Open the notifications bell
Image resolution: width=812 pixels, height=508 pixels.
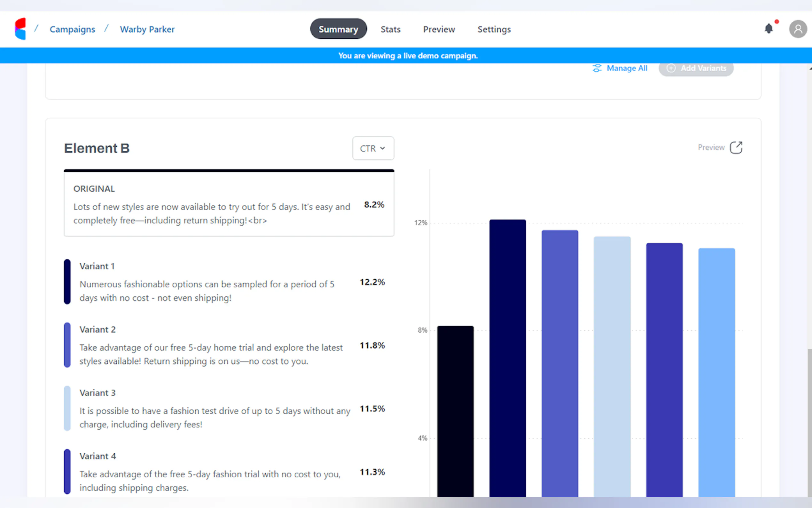[x=768, y=29]
